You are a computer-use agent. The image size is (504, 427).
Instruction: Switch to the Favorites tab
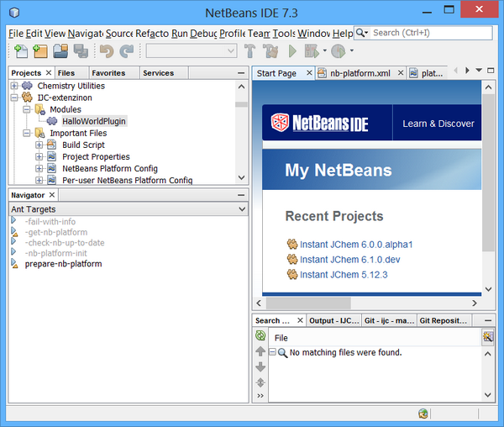click(108, 73)
